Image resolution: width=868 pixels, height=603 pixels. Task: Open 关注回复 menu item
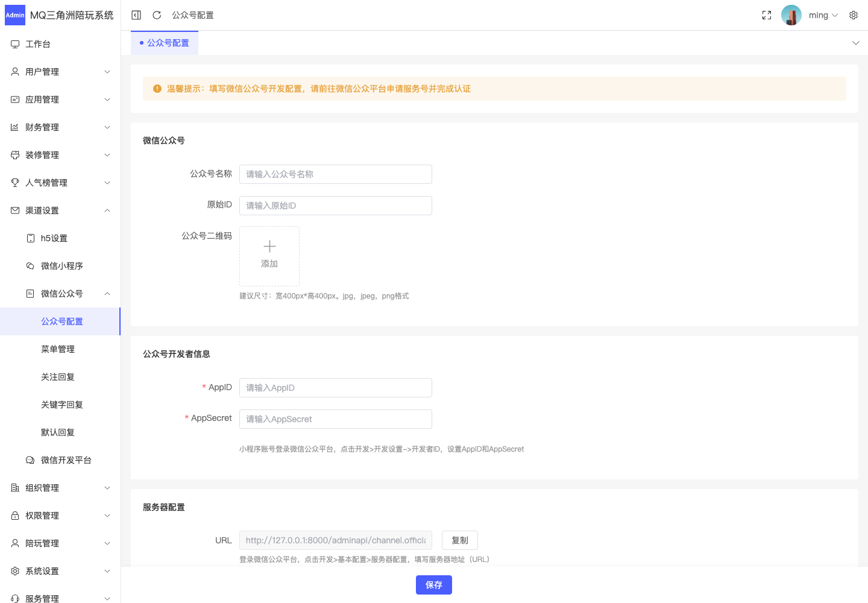[x=60, y=377]
